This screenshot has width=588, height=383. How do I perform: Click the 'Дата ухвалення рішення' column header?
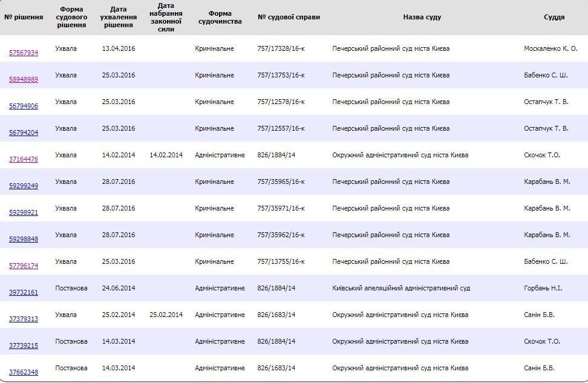click(119, 17)
